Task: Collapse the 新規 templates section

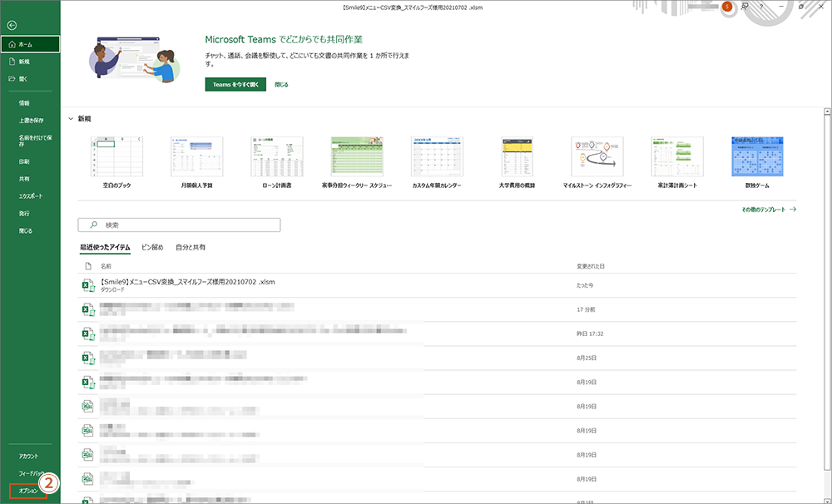Action: tap(71, 119)
